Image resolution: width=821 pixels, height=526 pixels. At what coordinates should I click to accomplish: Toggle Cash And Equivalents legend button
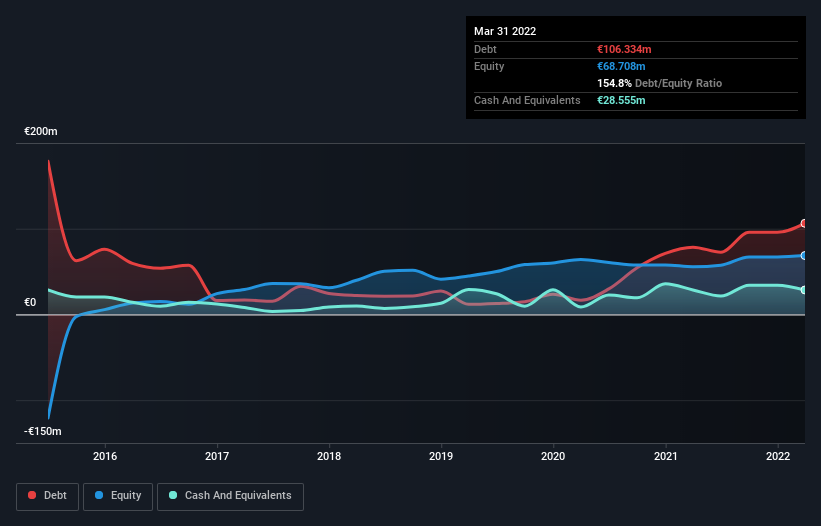pos(230,496)
